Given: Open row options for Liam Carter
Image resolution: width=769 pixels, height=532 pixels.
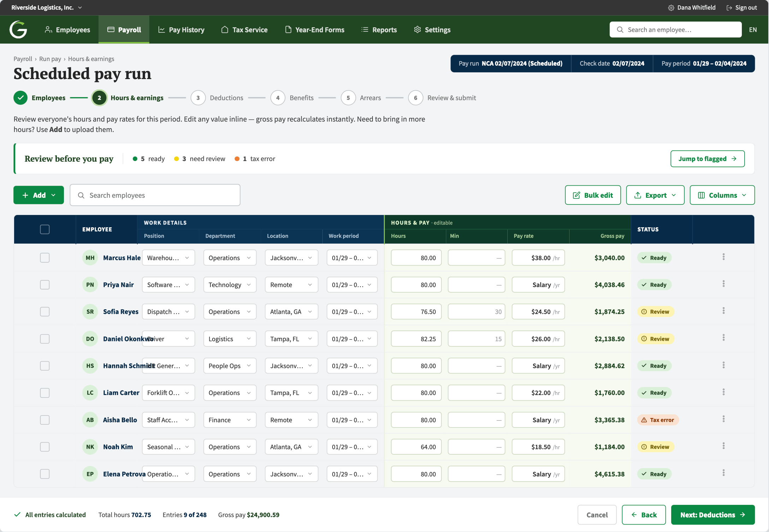Looking at the screenshot, I should coord(723,392).
